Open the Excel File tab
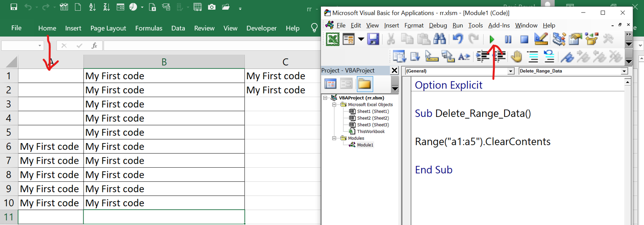Viewport: 644px width, 225px height. 16,28
